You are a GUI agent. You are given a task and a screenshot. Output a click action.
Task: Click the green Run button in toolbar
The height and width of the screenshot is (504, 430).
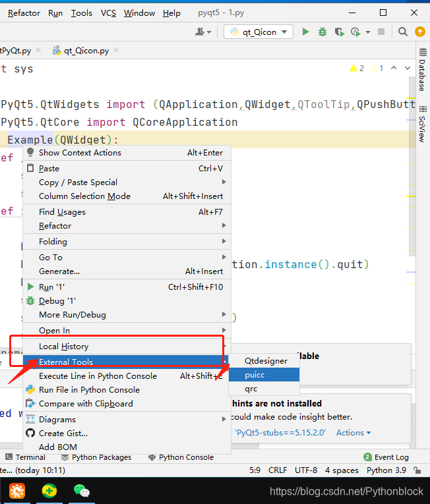tap(305, 32)
